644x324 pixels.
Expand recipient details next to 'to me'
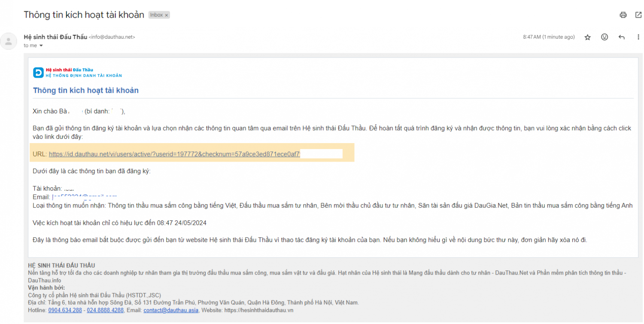[x=41, y=46]
